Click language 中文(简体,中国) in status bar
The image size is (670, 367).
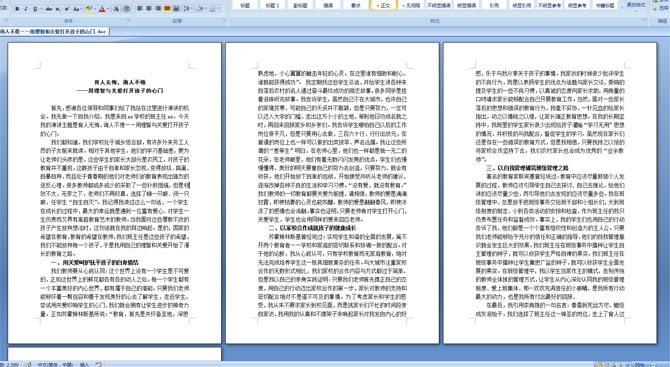coord(55,364)
